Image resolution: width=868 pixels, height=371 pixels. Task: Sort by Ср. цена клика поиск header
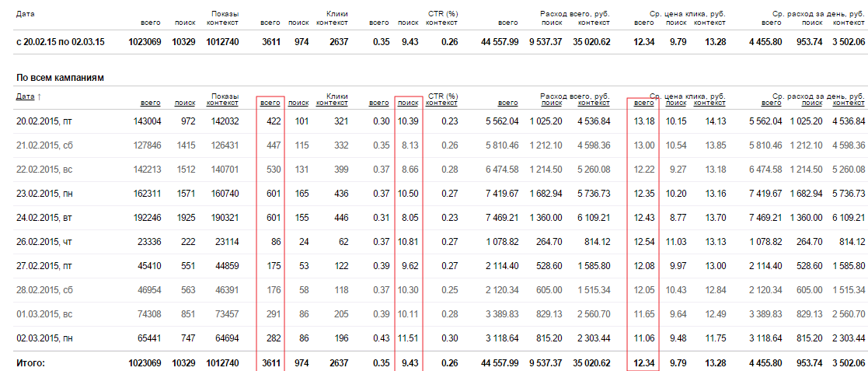tap(676, 103)
